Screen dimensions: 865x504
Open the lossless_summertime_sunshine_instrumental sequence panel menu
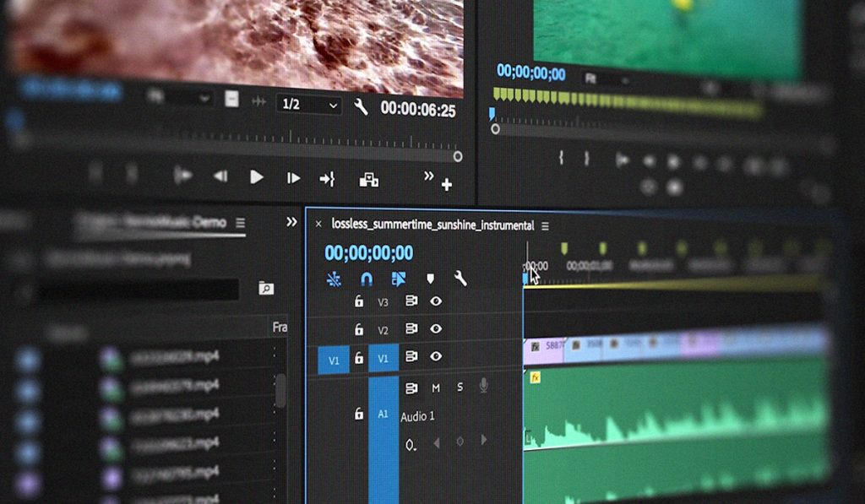coord(545,226)
